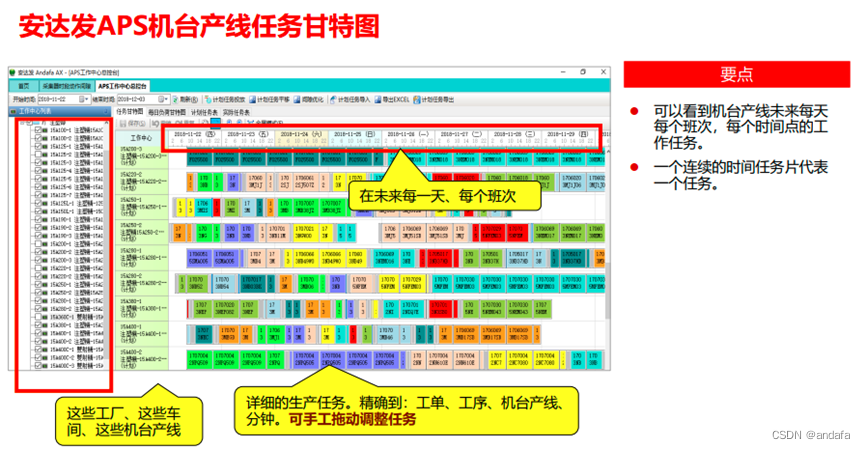865x449 pixels.
Task: Select the 15A280-2 Gantt row label
Action: (142, 282)
